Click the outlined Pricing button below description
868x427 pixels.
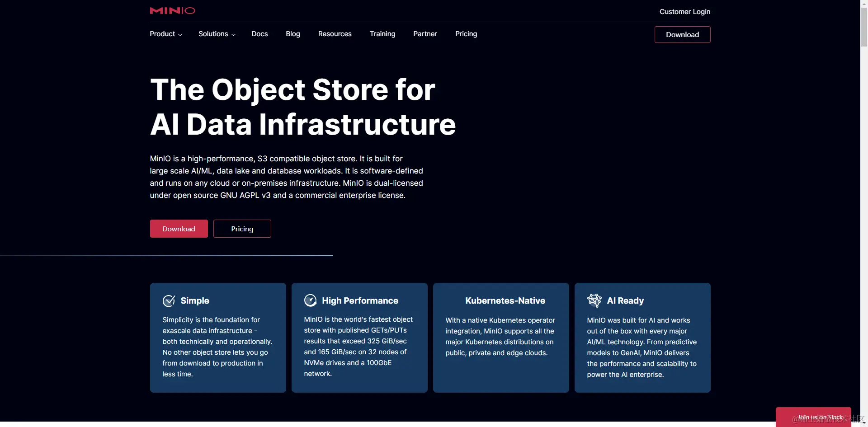tap(242, 229)
